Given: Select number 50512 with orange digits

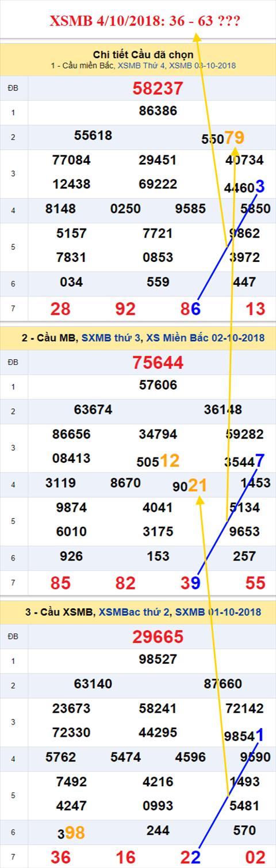Looking at the screenshot, I should pyautogui.click(x=158, y=460).
